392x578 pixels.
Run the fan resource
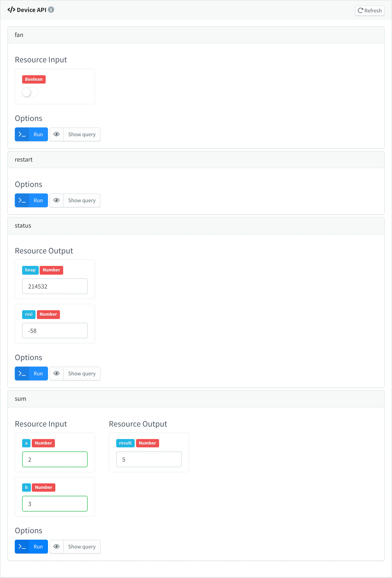pyautogui.click(x=31, y=134)
